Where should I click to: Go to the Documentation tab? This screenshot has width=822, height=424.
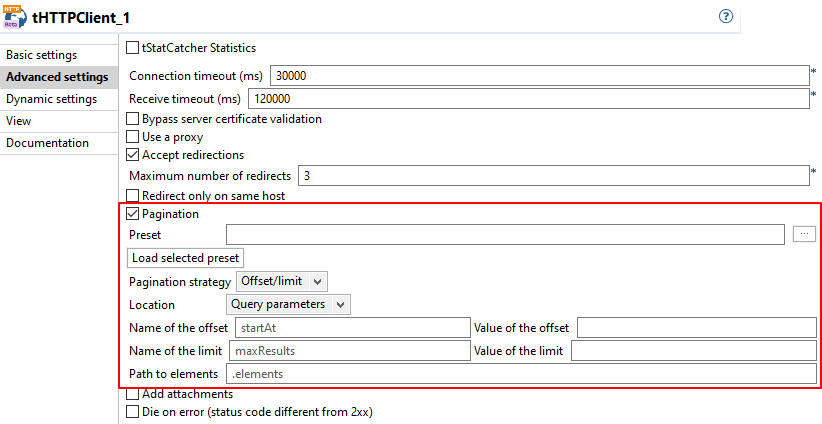click(x=47, y=143)
